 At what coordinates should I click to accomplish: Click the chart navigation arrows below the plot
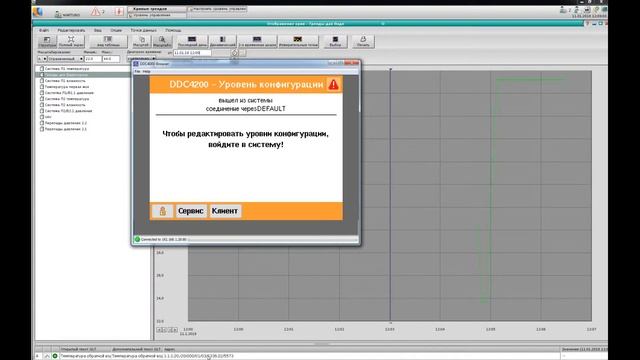(167, 329)
